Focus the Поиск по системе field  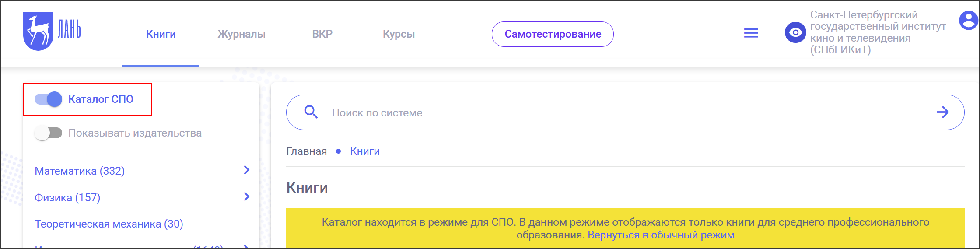click(x=625, y=112)
